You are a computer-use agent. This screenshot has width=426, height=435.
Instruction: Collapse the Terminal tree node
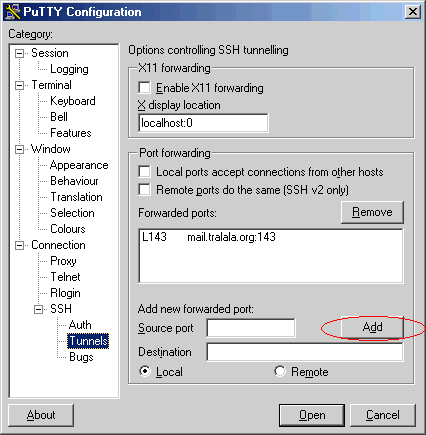click(x=20, y=85)
